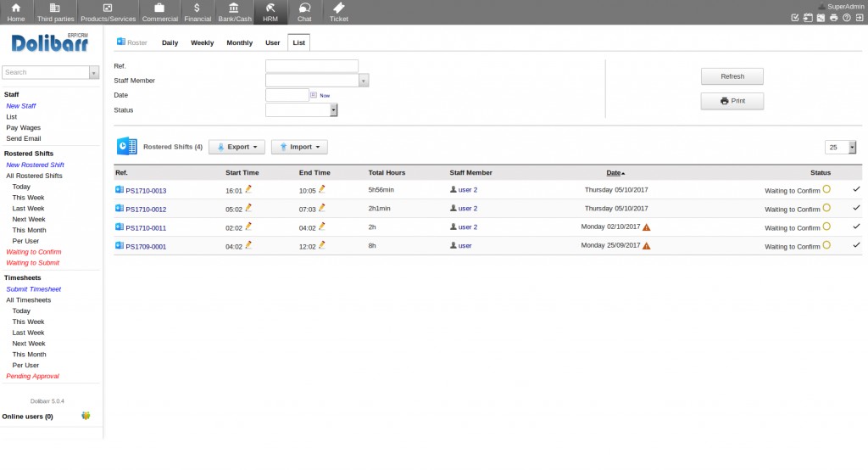Click status circle for PS1710-0013
868x470 pixels.
tap(826, 189)
